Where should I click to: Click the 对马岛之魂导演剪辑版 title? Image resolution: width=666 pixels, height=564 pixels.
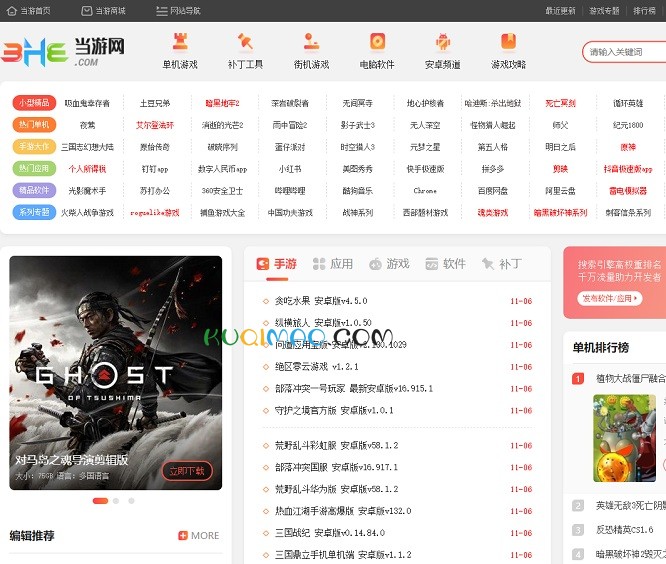(x=71, y=460)
